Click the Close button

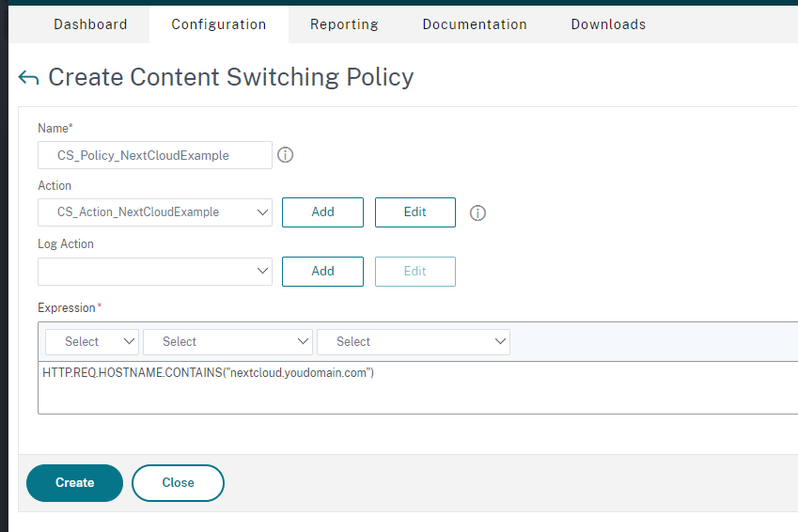click(179, 482)
